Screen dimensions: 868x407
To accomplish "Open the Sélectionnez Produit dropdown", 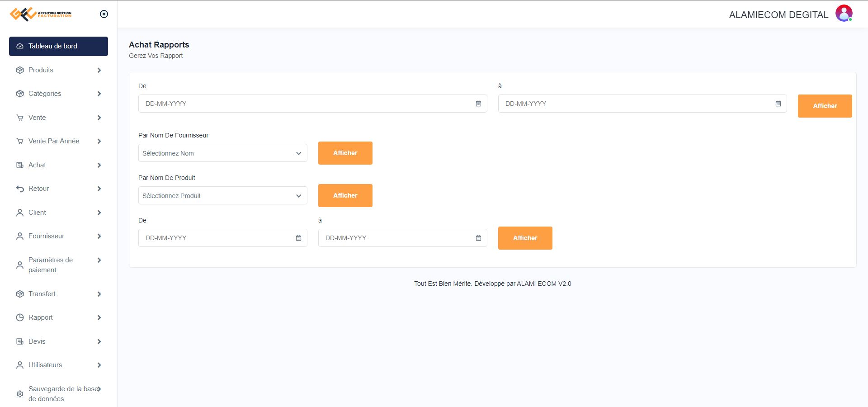I will click(x=222, y=196).
